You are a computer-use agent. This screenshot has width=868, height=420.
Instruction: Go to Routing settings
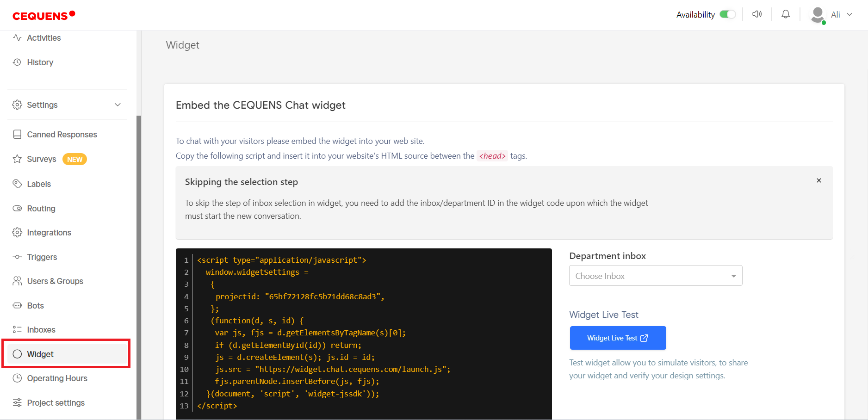[x=41, y=209]
